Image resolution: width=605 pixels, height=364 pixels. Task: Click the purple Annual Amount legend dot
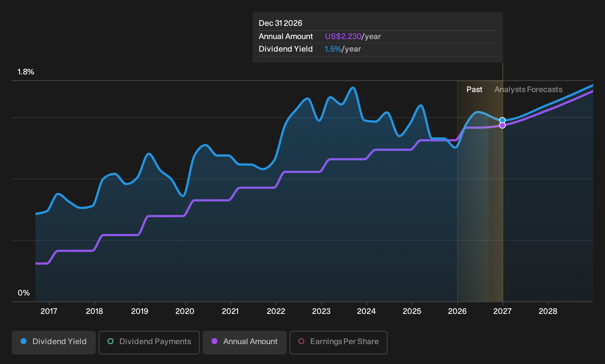tap(214, 342)
